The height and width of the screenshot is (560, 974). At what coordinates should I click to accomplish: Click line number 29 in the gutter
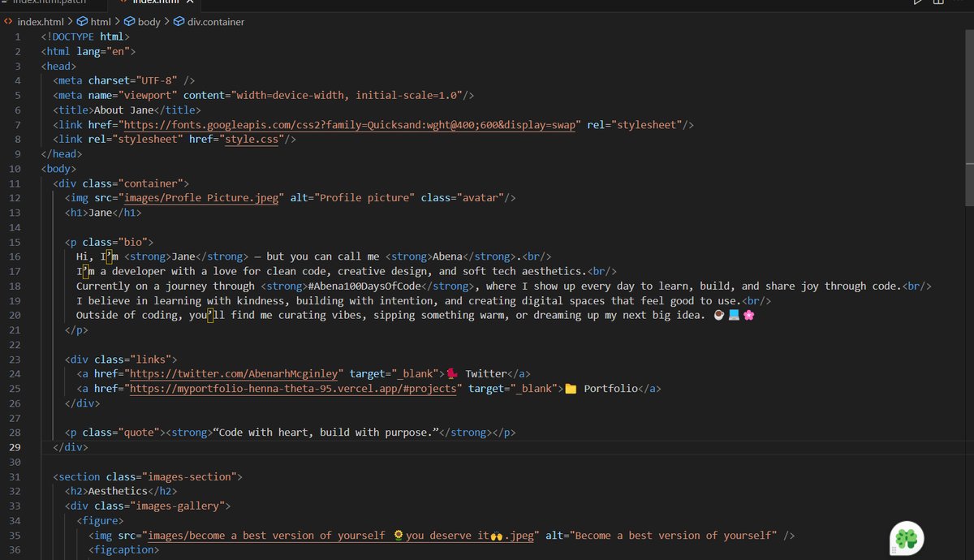click(15, 446)
